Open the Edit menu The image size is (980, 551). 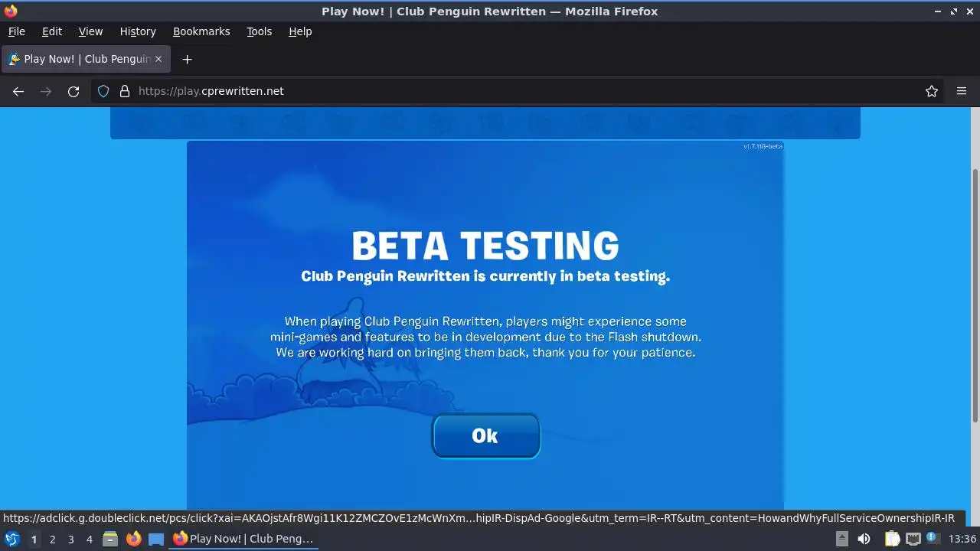pyautogui.click(x=52, y=31)
